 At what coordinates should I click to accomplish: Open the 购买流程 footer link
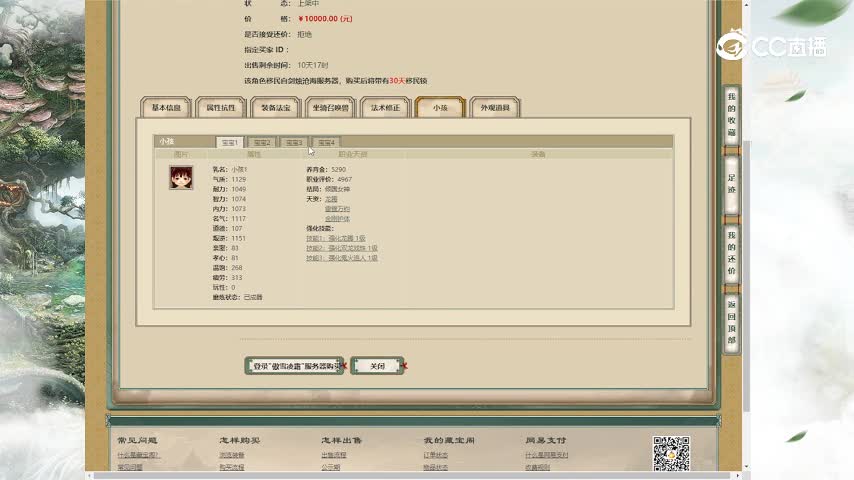[x=231, y=467]
